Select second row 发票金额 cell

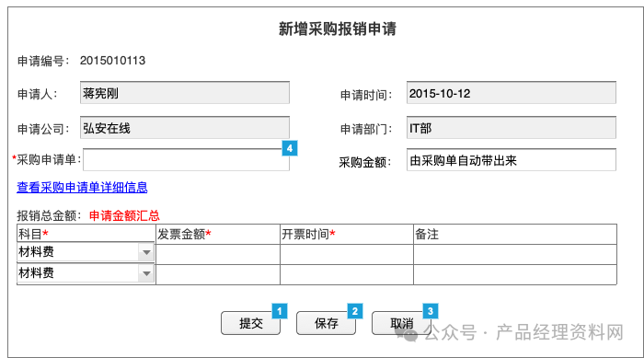tap(218, 274)
